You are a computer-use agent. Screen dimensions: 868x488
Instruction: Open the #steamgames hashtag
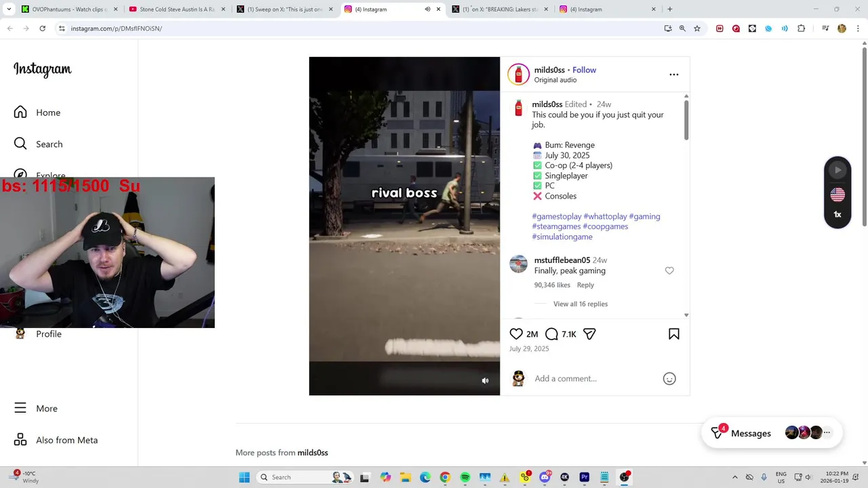(x=556, y=226)
